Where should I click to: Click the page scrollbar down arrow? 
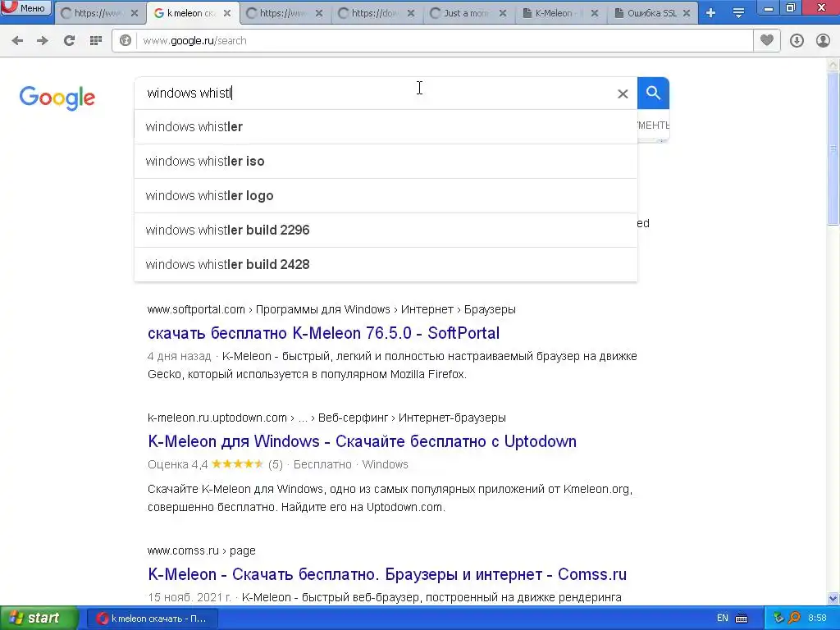833,598
